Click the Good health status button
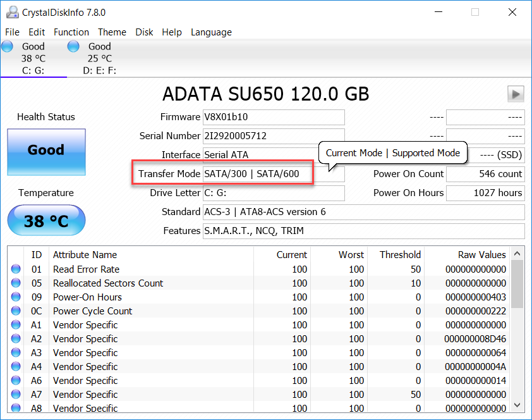The image size is (532, 420). pyautogui.click(x=46, y=151)
